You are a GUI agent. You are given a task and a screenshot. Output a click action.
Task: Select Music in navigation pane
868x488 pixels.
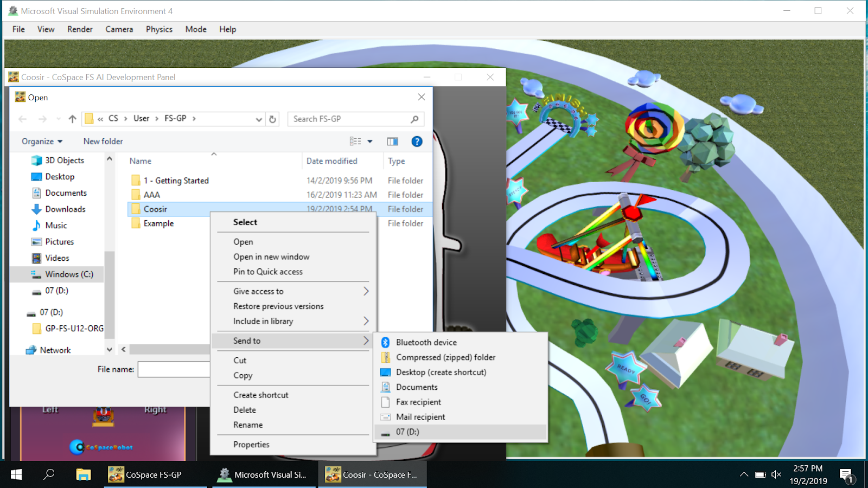pos(49,226)
